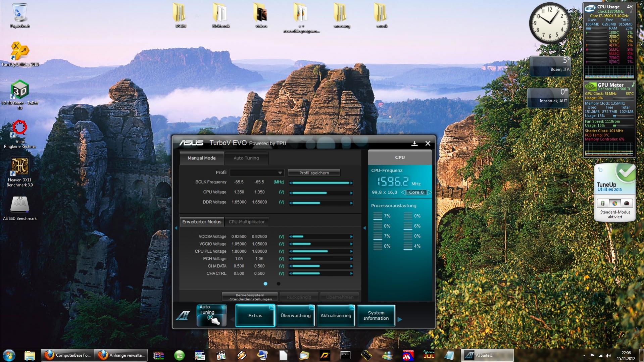
Task: Open System Information menu
Action: click(376, 315)
